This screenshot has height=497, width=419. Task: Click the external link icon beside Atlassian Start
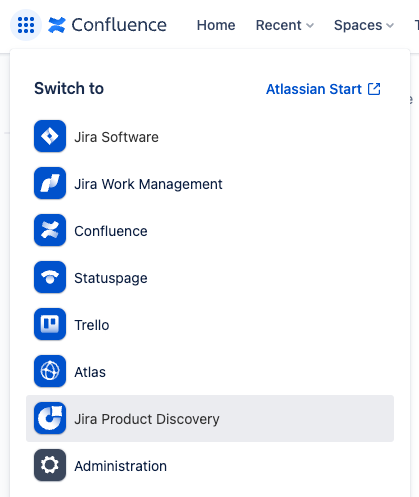374,89
